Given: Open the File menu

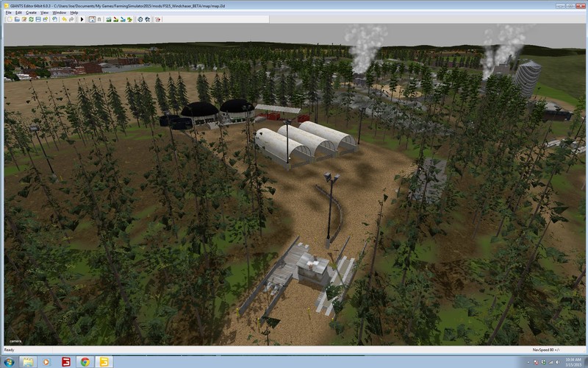Looking at the screenshot, I should [8, 13].
